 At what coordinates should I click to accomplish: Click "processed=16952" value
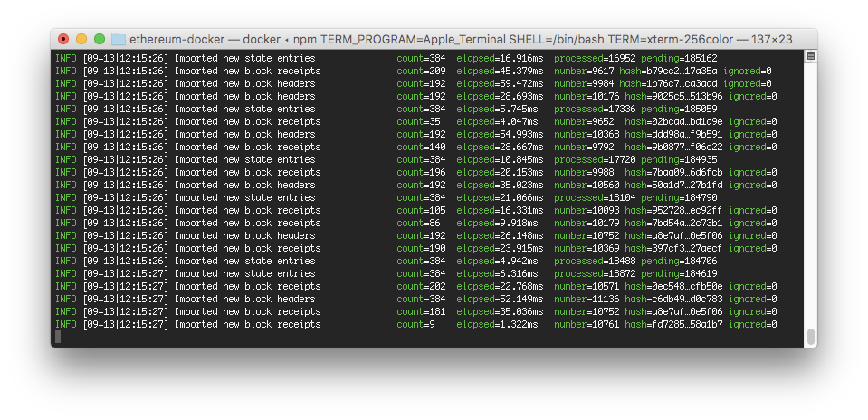(x=595, y=58)
